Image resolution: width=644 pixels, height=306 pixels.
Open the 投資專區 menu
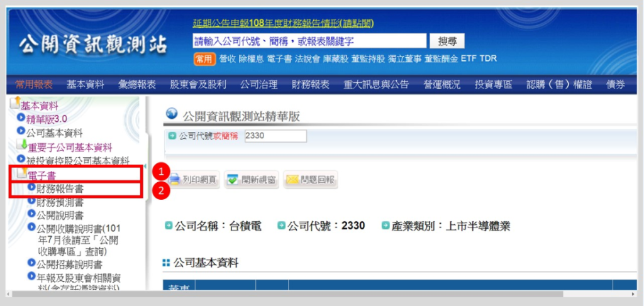pyautogui.click(x=493, y=85)
